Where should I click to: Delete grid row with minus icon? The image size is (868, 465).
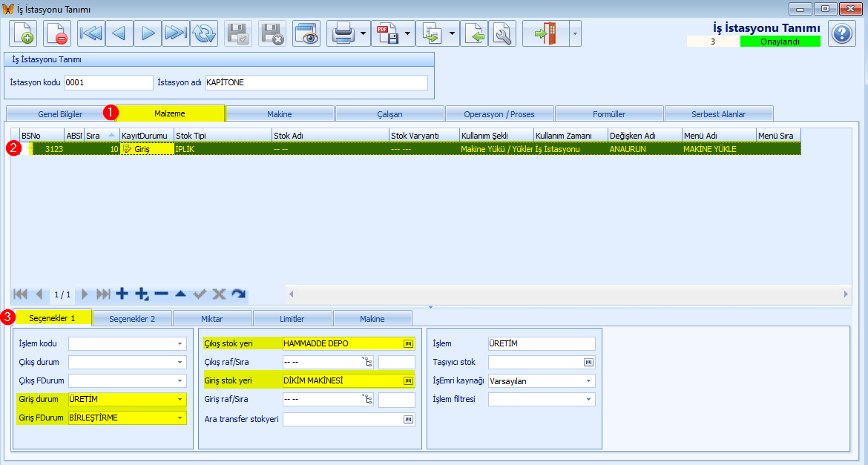tap(161, 294)
